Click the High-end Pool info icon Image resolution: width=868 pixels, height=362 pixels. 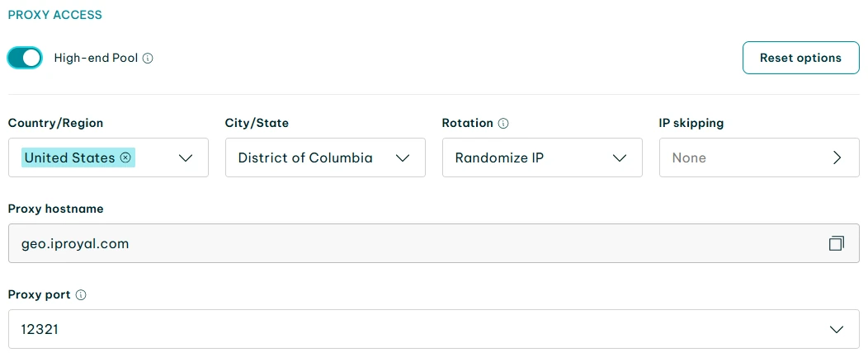tap(149, 59)
